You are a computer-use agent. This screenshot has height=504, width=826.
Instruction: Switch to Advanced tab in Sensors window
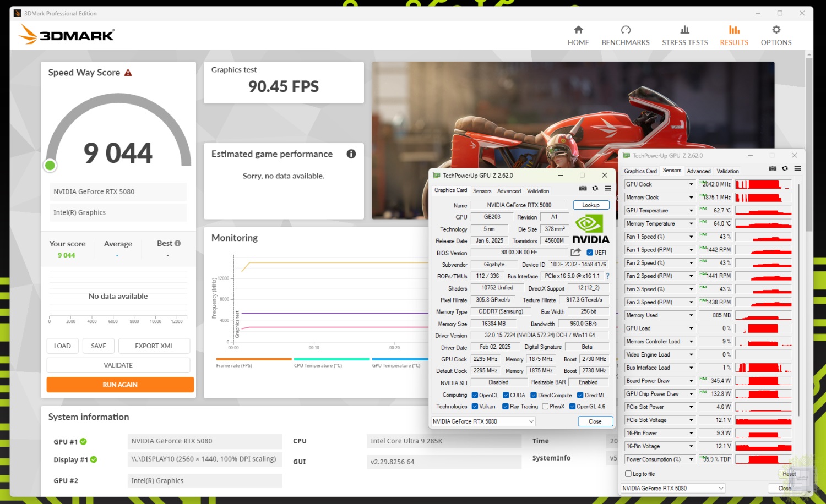pyautogui.click(x=698, y=171)
